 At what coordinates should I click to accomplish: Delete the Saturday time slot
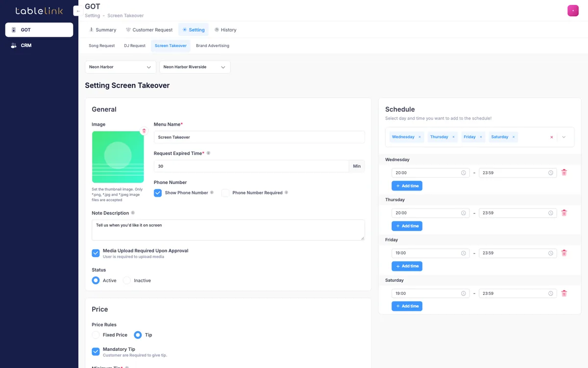pos(564,293)
